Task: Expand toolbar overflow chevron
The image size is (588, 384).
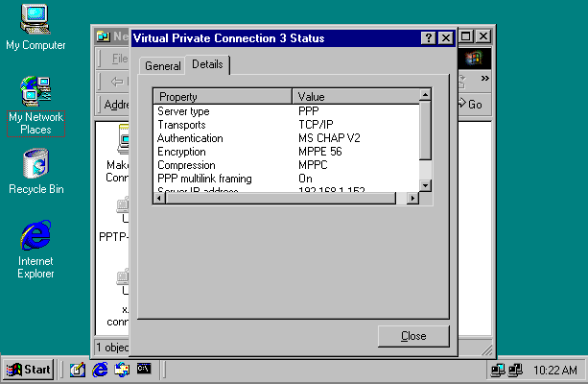Action: point(485,79)
